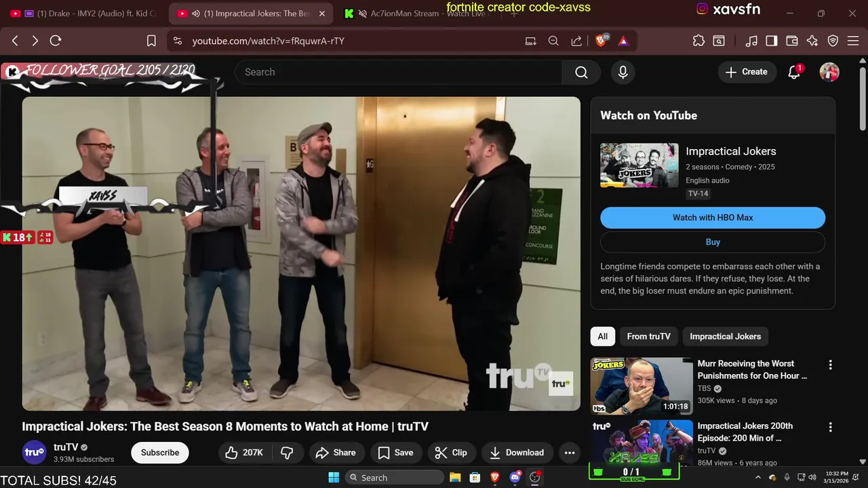The height and width of the screenshot is (488, 868).
Task: Switch to the Drake - IMY2 (Audio) tab
Action: pyautogui.click(x=83, y=14)
